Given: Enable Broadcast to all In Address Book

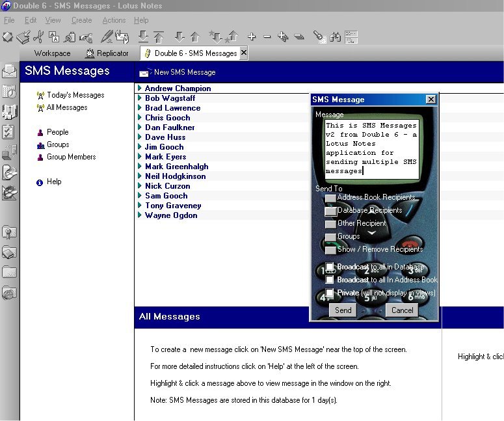Looking at the screenshot, I should click(x=330, y=280).
